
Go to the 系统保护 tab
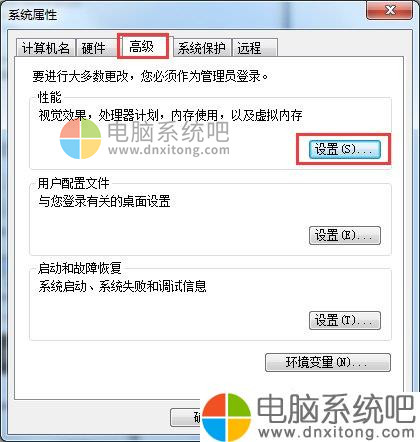[202, 48]
